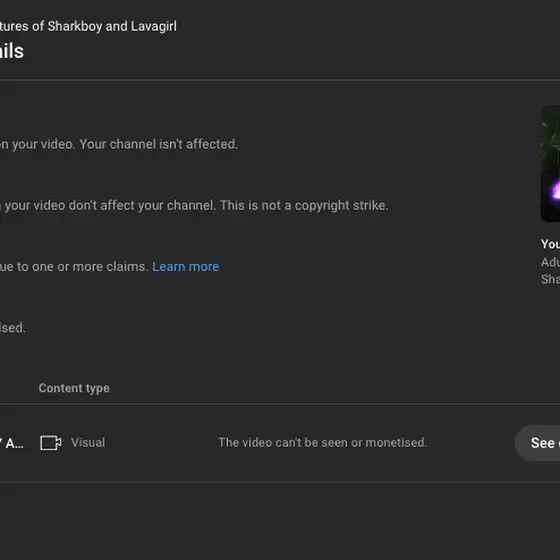Click the Visual video camera icon
The height and width of the screenshot is (560, 560).
[x=51, y=443]
